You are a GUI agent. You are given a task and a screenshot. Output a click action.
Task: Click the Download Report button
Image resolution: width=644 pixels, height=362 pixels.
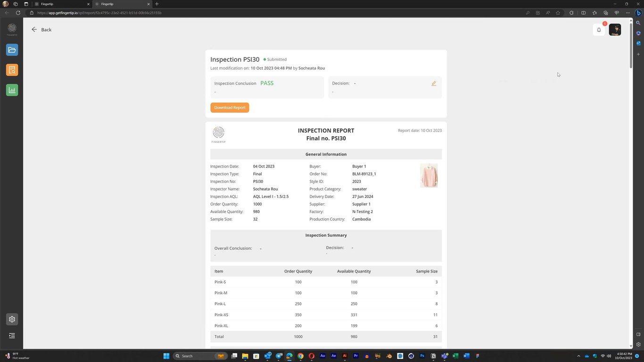pos(230,107)
